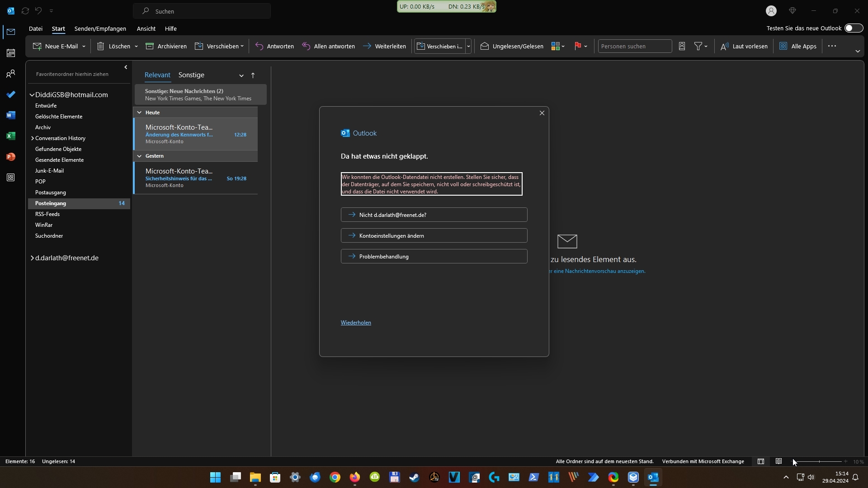Viewport: 868px width, 488px height.
Task: Open the filter email dropdown
Action: [x=701, y=46]
